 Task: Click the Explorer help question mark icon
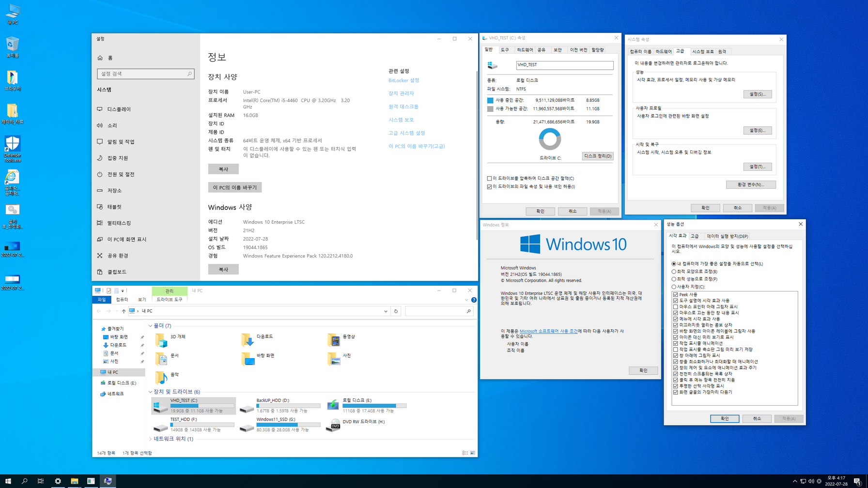(x=474, y=300)
